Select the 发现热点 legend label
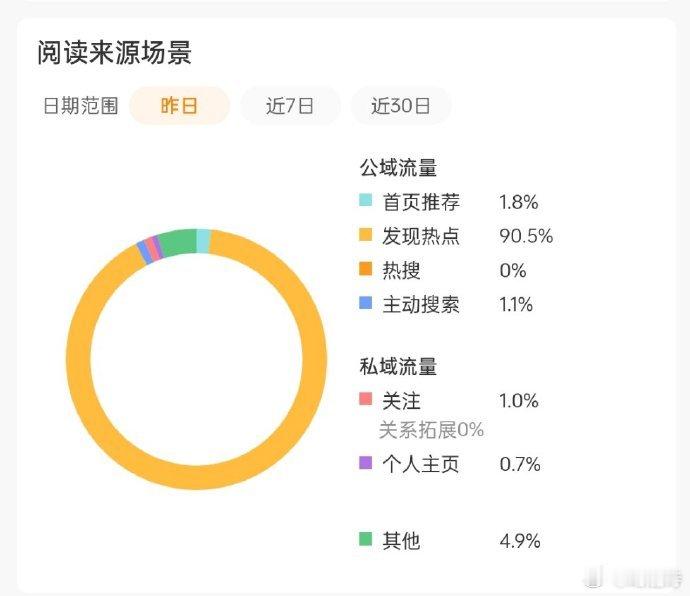690x596 pixels. [x=421, y=236]
